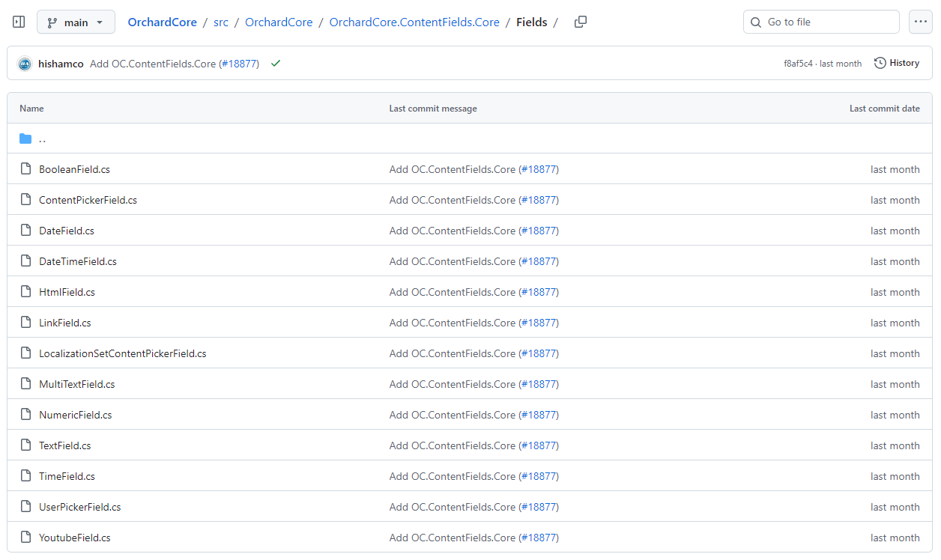View commit status green checkmark
This screenshot has height=560, width=941.
[x=276, y=64]
